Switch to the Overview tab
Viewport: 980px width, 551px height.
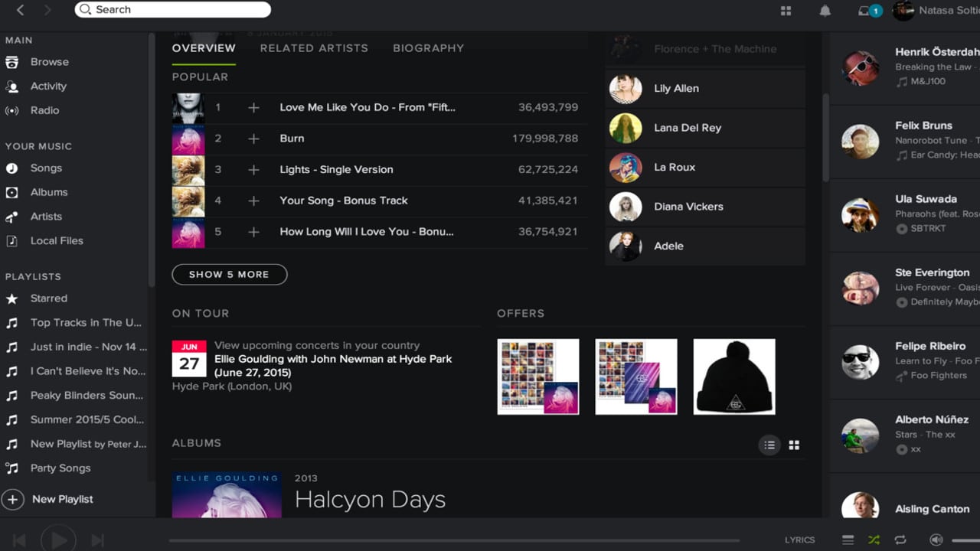pos(204,48)
